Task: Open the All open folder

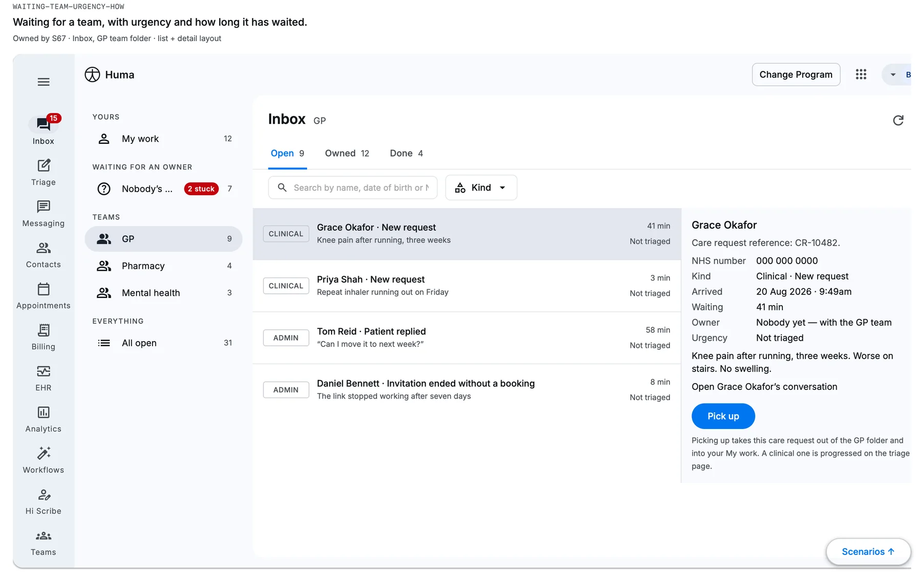Action: [x=164, y=343]
